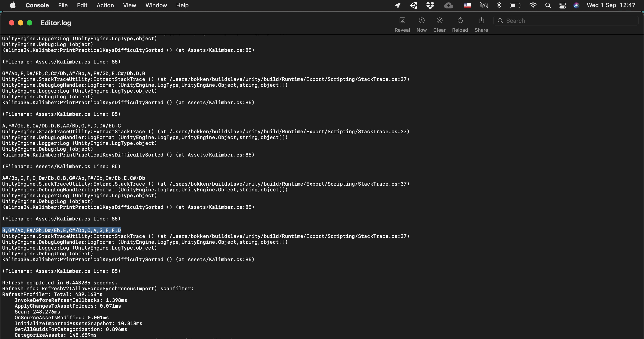Open the Action menu
The height and width of the screenshot is (339, 644).
coord(104,5)
